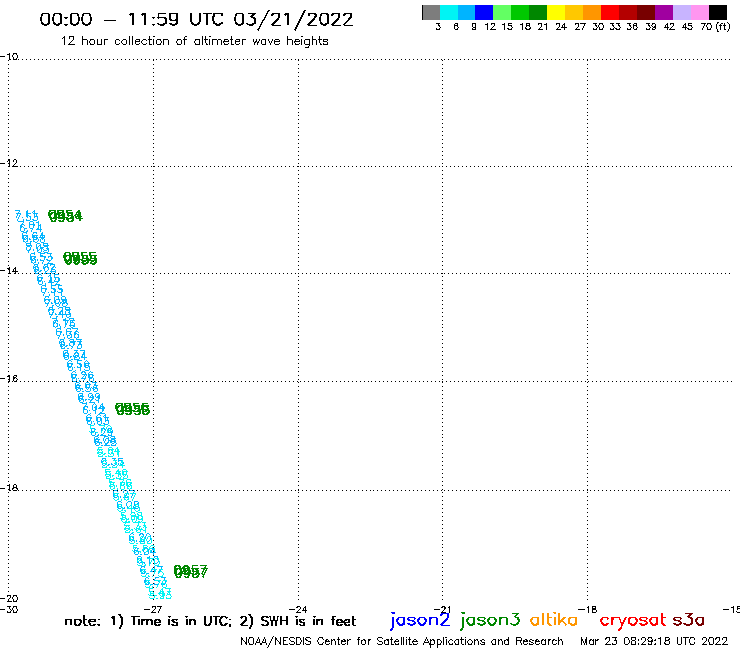Click the gray swatch in the wave height legend
Screen dimensions: 740x650
431,13
